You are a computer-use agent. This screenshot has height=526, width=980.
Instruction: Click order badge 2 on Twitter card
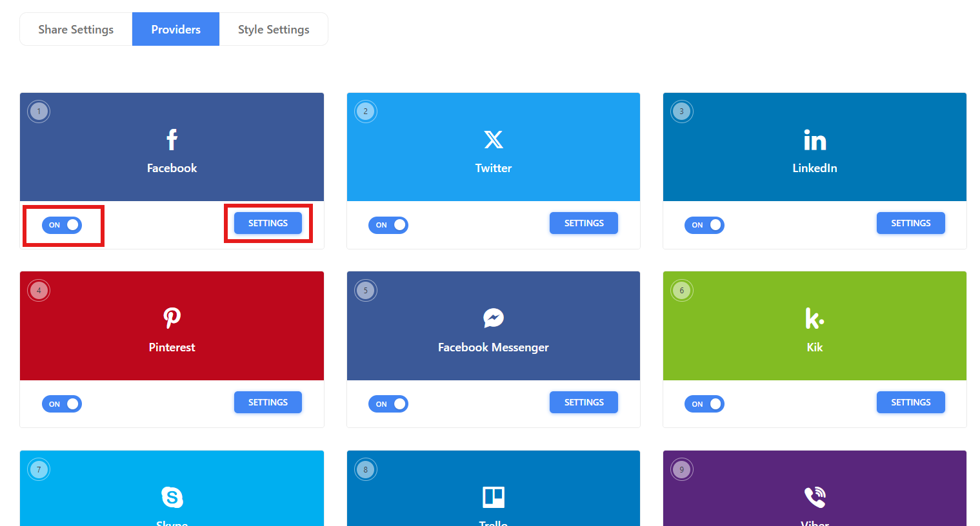click(366, 112)
